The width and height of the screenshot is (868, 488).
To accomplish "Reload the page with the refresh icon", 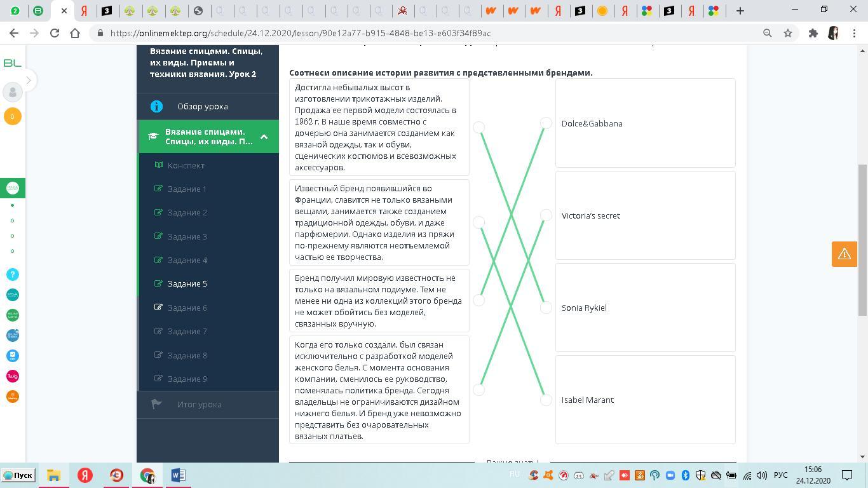I will (x=55, y=33).
